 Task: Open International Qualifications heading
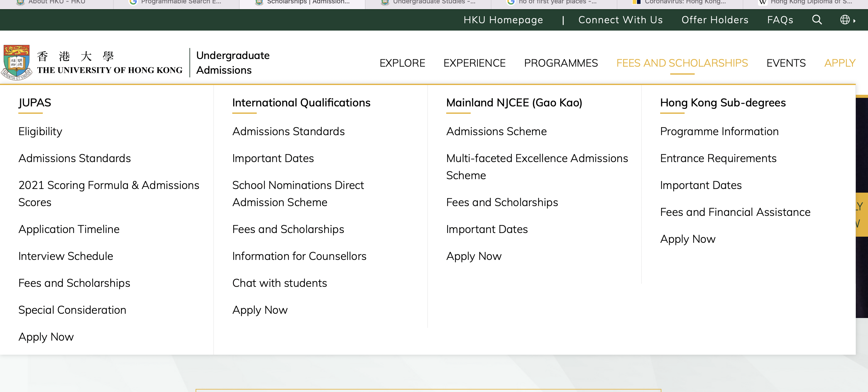click(x=301, y=102)
